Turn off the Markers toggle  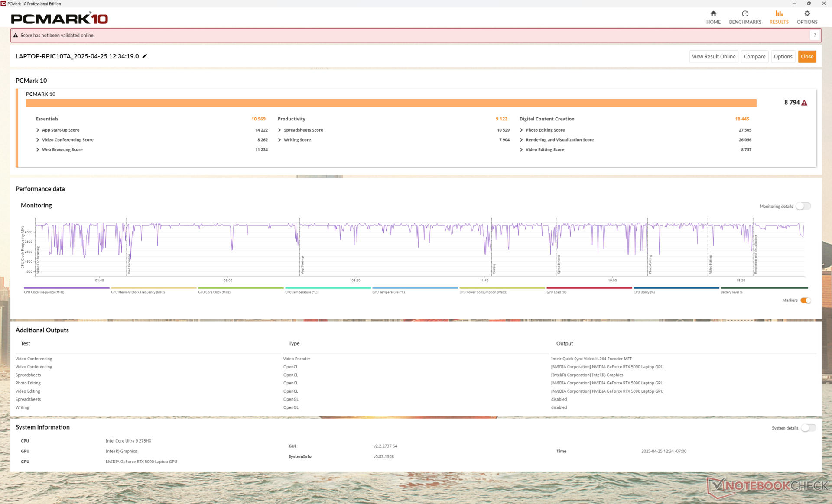pyautogui.click(x=806, y=300)
